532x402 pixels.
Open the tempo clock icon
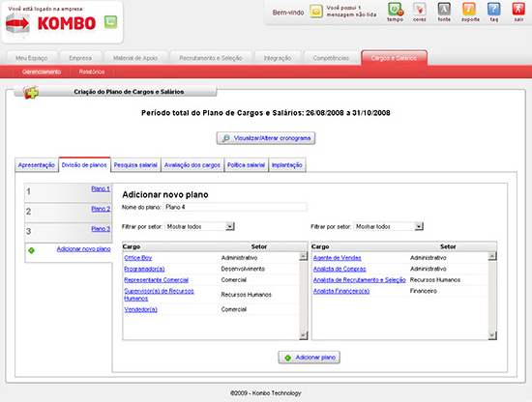(x=396, y=9)
